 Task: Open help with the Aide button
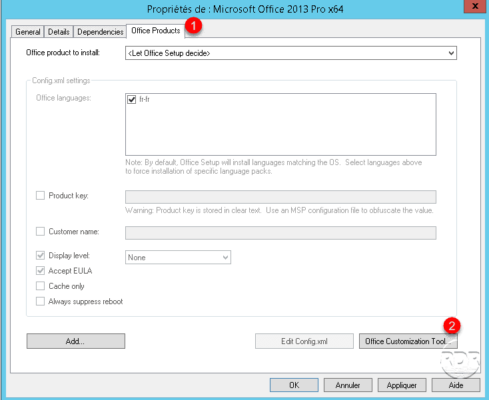tap(456, 385)
